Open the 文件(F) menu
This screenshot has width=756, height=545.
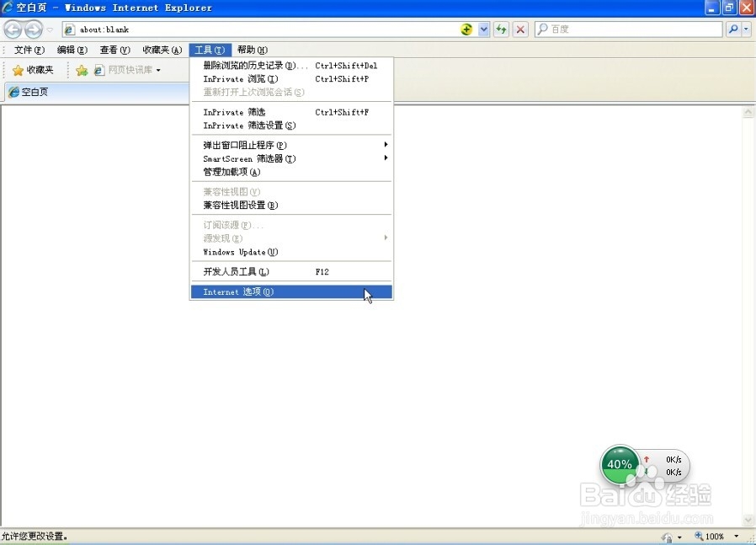pos(29,50)
